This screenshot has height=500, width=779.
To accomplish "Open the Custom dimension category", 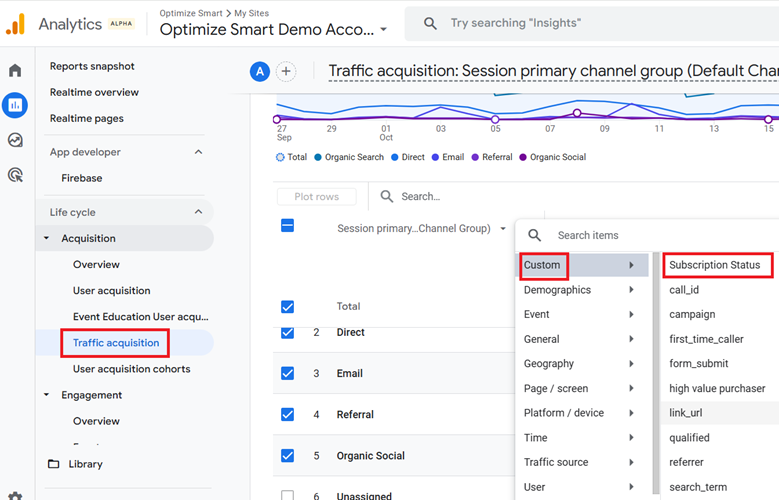I will click(x=583, y=265).
